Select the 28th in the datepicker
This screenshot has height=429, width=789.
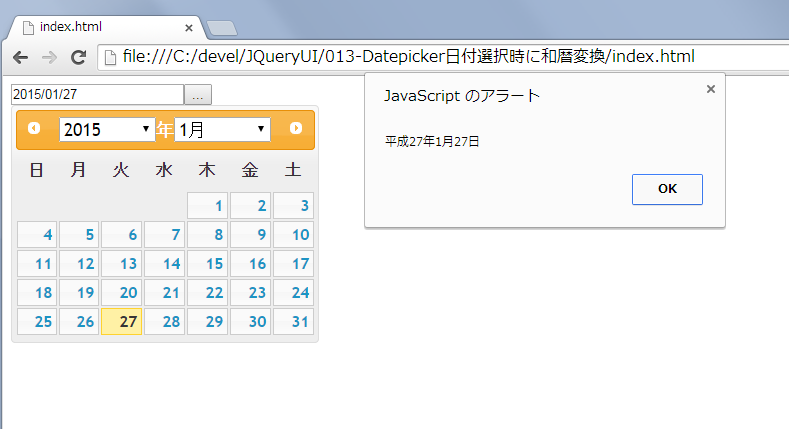coord(165,321)
